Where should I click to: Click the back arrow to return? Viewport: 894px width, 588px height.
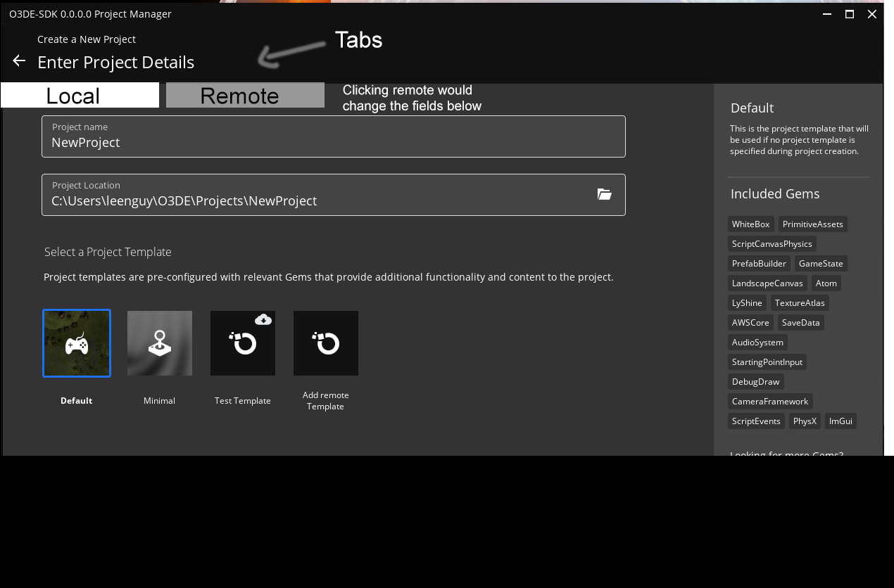tap(18, 60)
